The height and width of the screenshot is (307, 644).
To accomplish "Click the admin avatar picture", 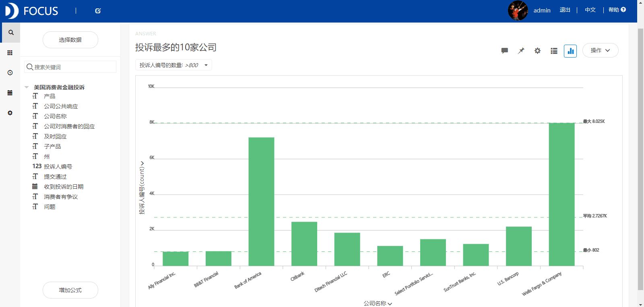I will pos(518,10).
